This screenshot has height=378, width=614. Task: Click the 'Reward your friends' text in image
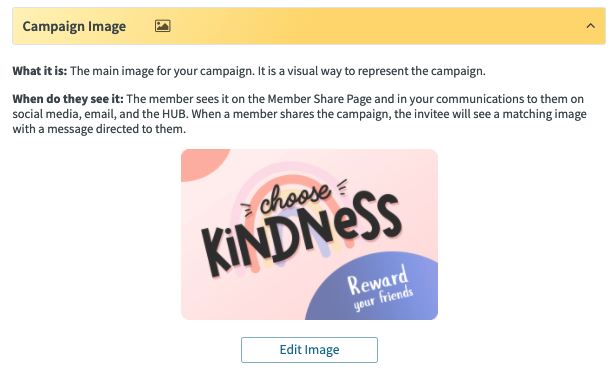point(380,288)
